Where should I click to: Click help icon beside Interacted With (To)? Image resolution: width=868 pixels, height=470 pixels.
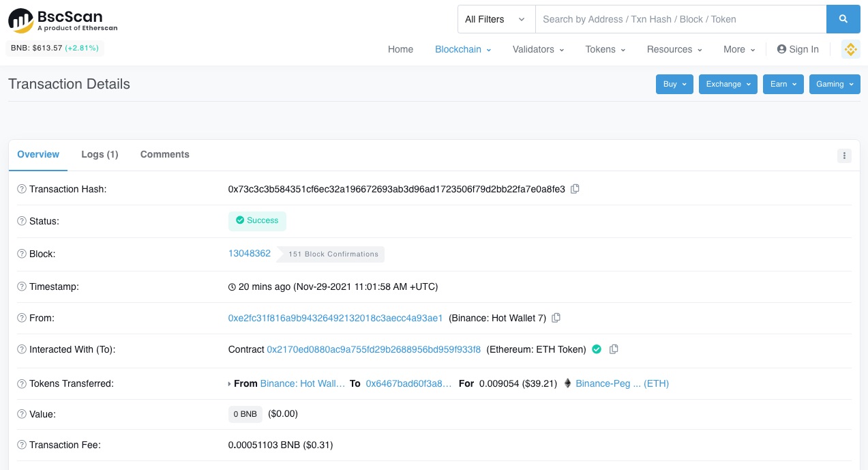click(x=22, y=349)
